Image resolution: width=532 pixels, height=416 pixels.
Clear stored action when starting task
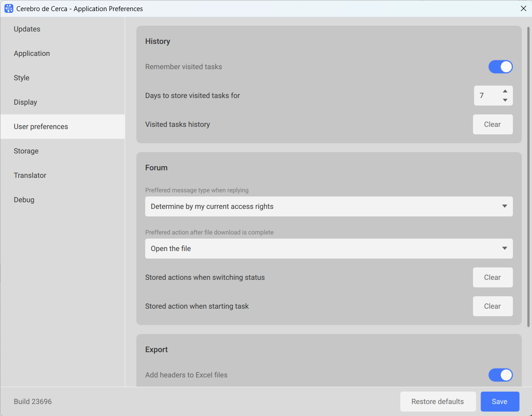(x=493, y=306)
